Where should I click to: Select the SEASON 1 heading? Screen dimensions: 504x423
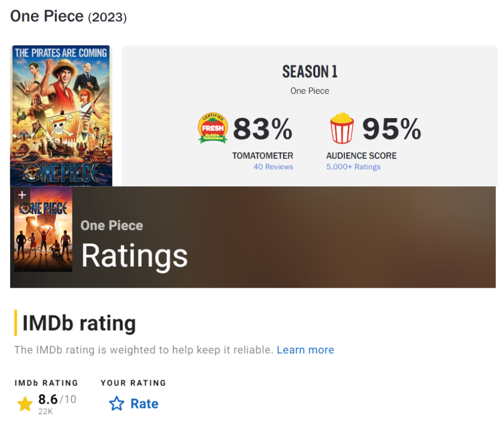point(310,71)
